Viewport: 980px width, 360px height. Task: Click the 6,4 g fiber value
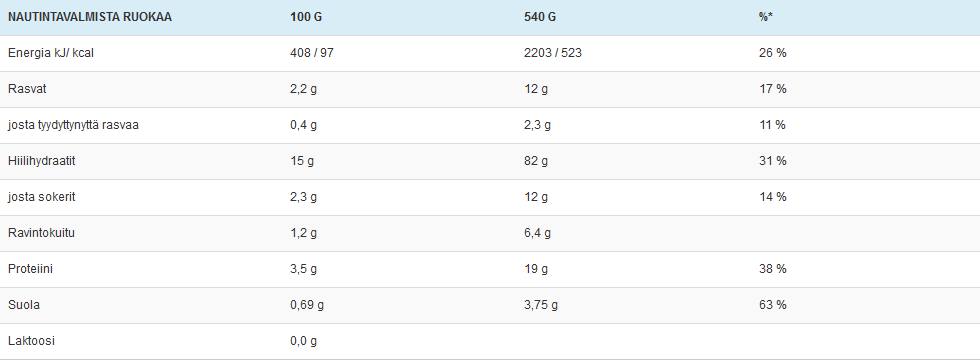(538, 233)
